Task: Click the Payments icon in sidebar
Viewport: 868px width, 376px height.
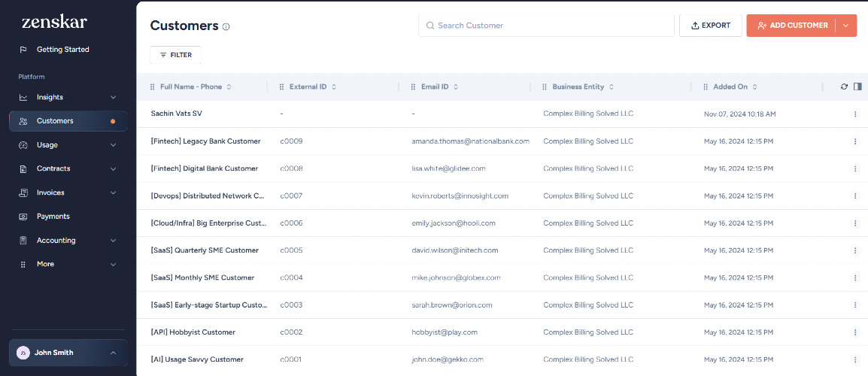Action: (x=23, y=217)
